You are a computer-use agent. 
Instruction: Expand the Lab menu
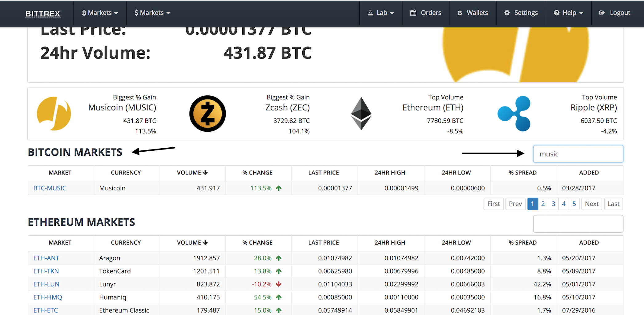point(381,13)
